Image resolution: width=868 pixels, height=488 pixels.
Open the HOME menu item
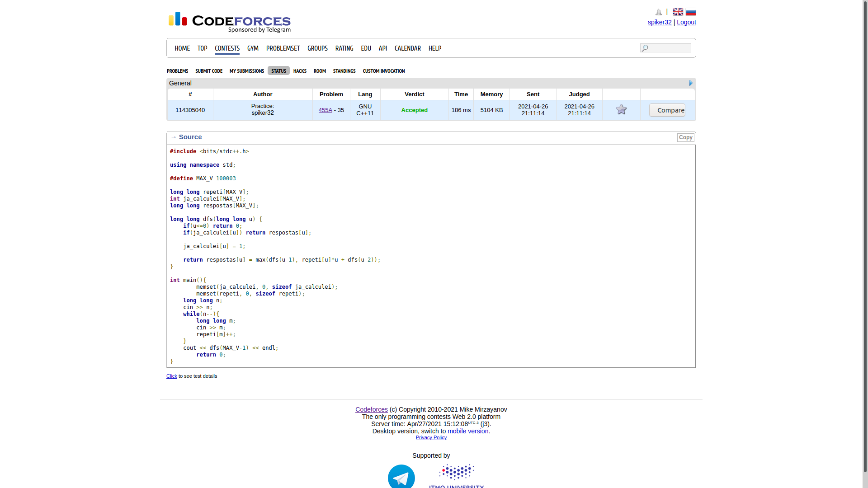(x=182, y=48)
